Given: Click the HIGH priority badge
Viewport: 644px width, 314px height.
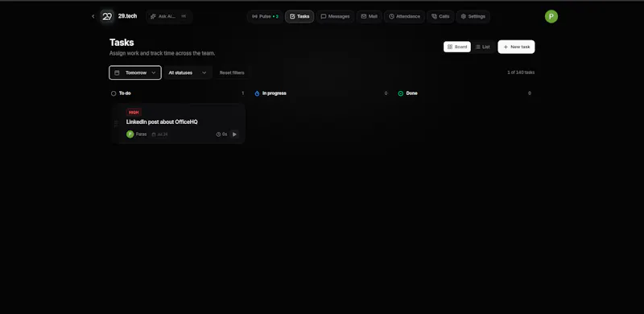Looking at the screenshot, I should coord(134,112).
